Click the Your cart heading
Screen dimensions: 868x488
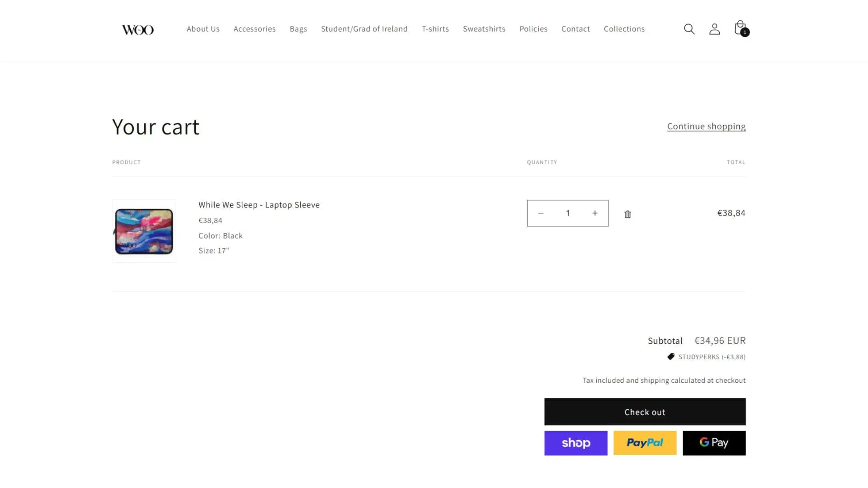point(156,127)
